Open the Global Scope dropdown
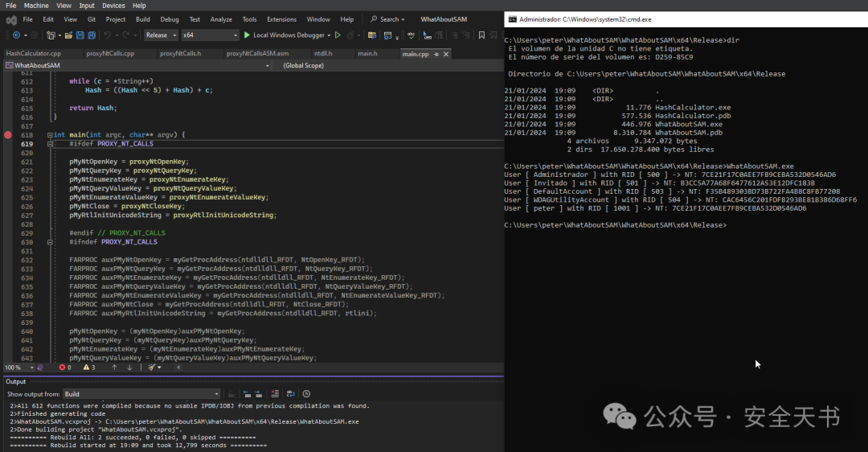This screenshot has width=868, height=452. click(x=391, y=65)
